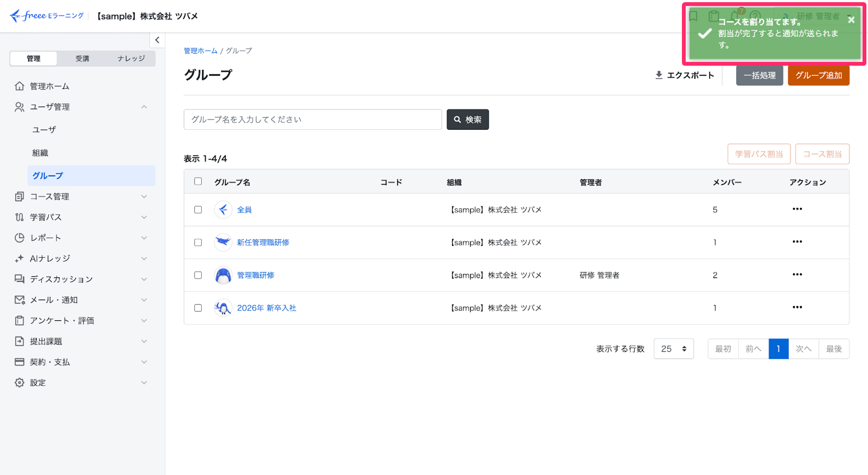Viewport: 868px width, 475px height.
Task: Click the 研修 管理者 cell in 管理者 column
Action: 599,275
